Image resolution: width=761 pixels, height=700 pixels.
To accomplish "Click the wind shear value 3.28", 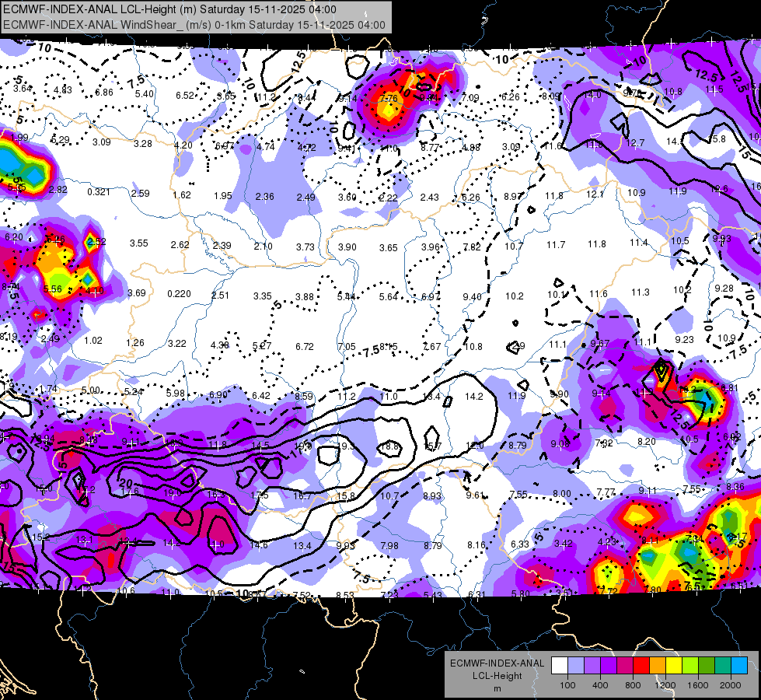I will coord(143,143).
